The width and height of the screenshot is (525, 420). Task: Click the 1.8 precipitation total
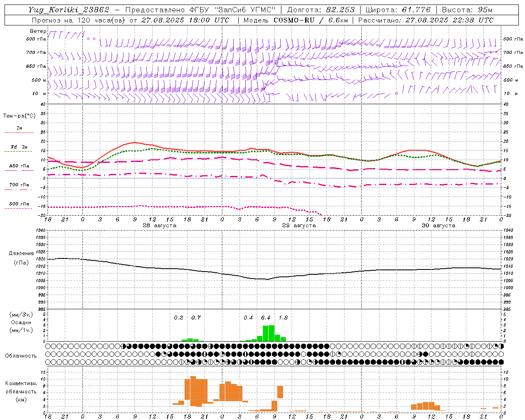click(283, 317)
